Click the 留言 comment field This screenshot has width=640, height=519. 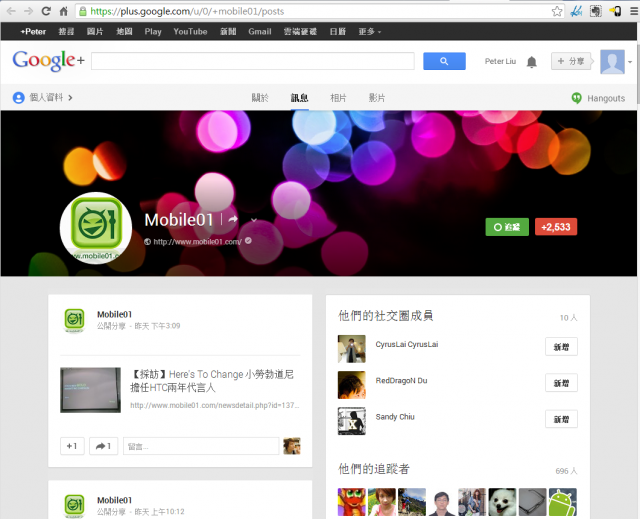(201, 446)
